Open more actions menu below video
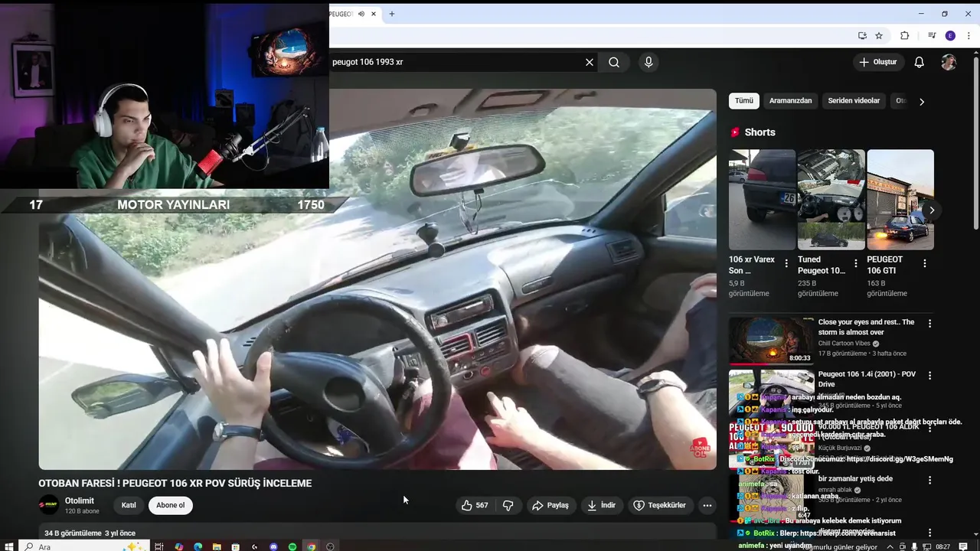 click(x=707, y=505)
